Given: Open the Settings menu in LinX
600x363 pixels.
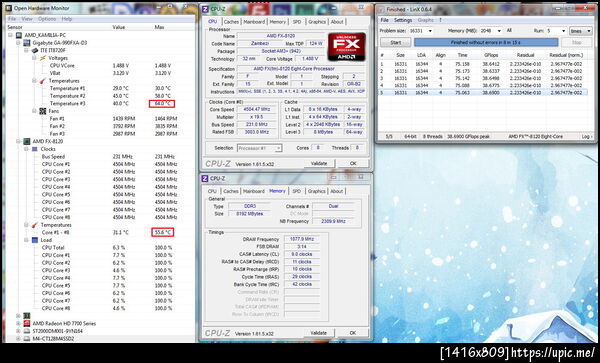Looking at the screenshot, I should tap(403, 20).
